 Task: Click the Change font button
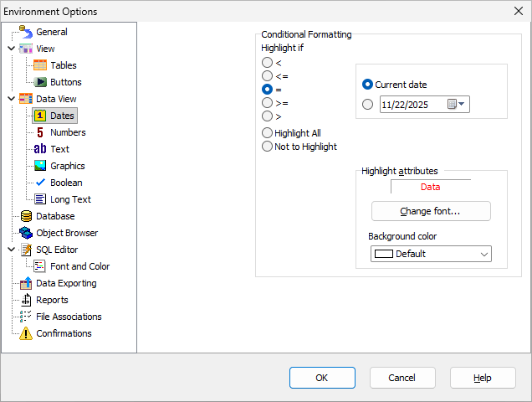coord(431,211)
